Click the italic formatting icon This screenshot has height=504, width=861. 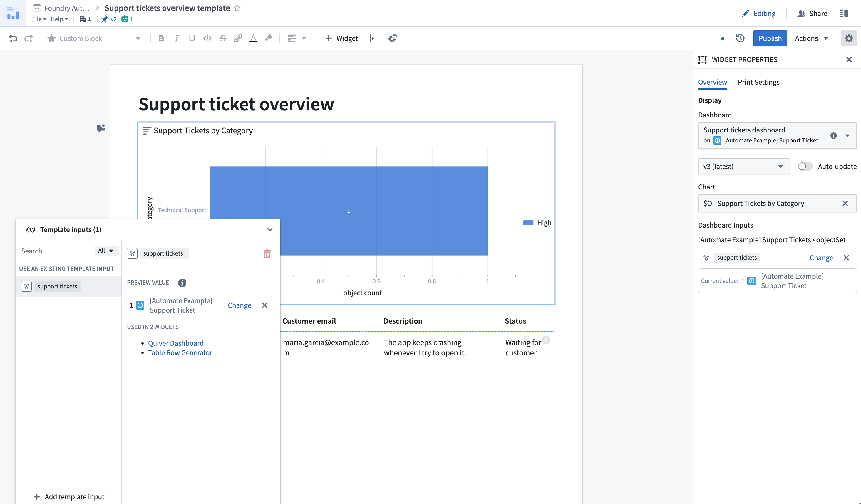pos(176,38)
